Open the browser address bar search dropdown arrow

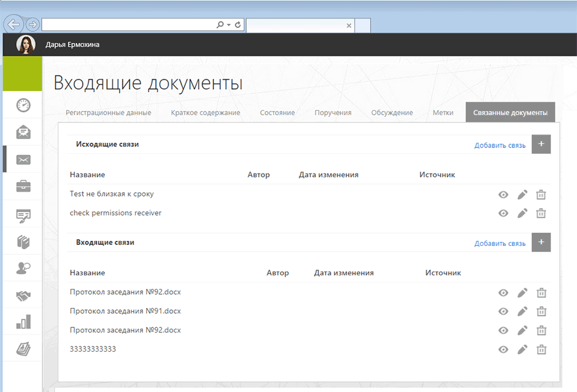229,25
